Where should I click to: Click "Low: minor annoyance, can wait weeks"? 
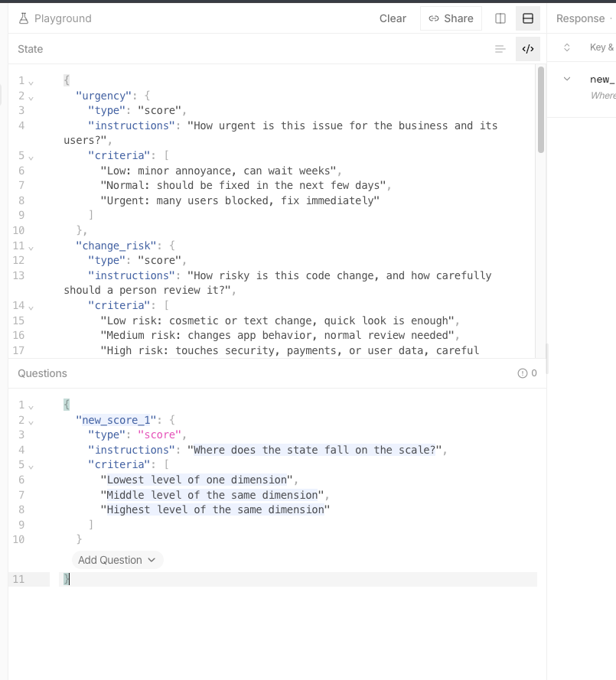click(x=218, y=171)
